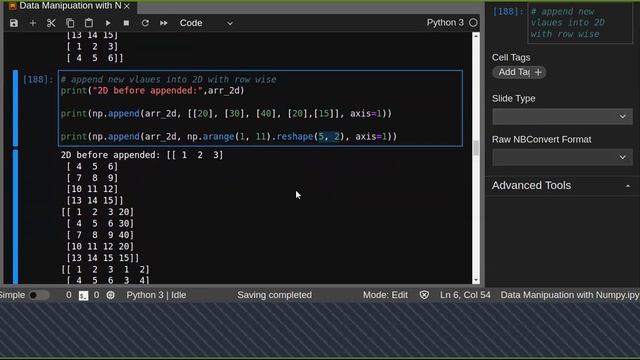Click cell execution label [188]

(38, 79)
